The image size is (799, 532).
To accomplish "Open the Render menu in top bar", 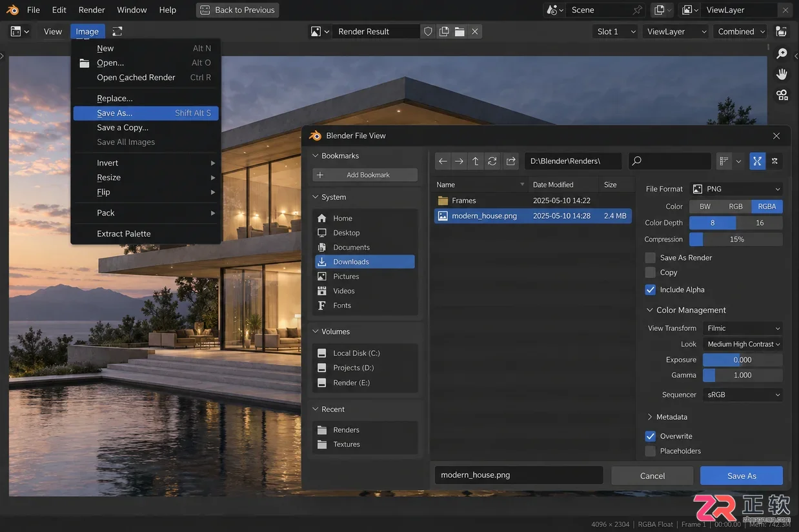I will click(92, 10).
